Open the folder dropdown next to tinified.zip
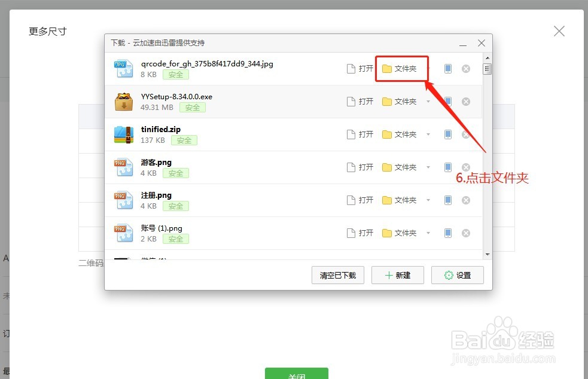588x379 pixels. tap(429, 134)
